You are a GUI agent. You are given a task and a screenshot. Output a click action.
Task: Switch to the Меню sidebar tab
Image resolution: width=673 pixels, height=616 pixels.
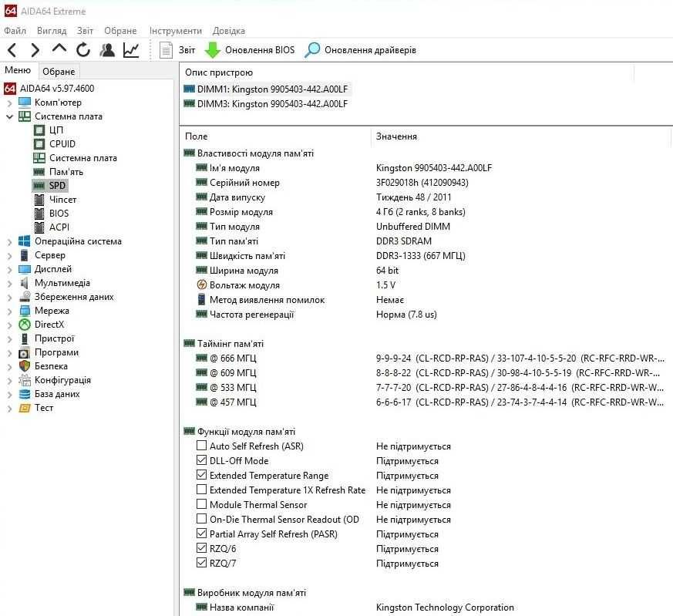point(18,70)
